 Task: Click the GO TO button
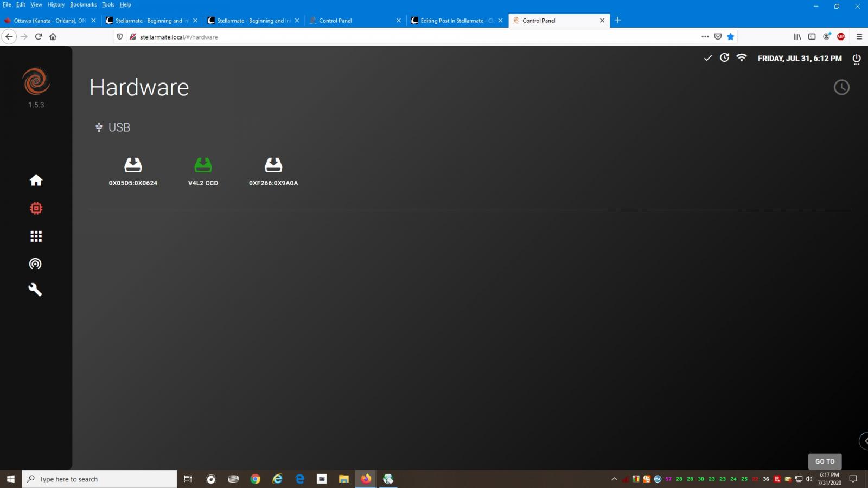tap(825, 461)
